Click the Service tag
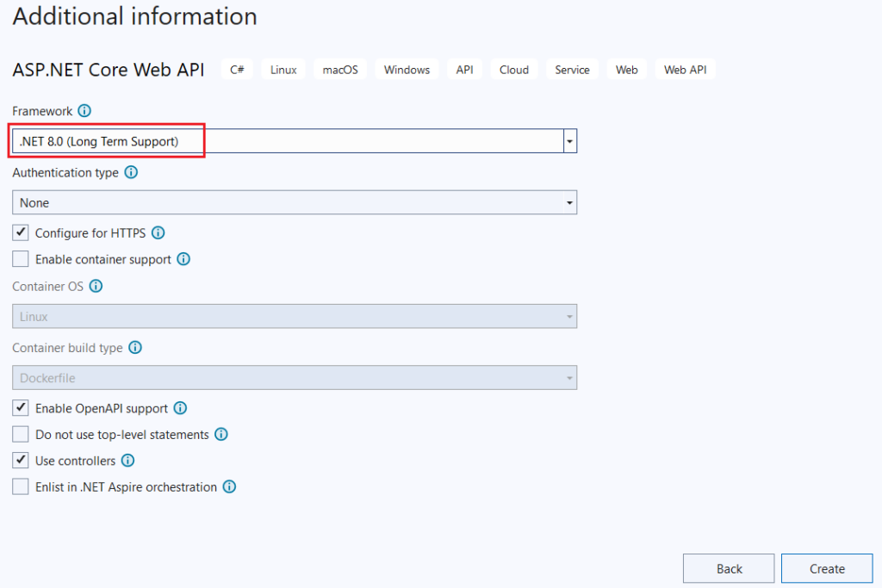882x588 pixels. coord(572,70)
